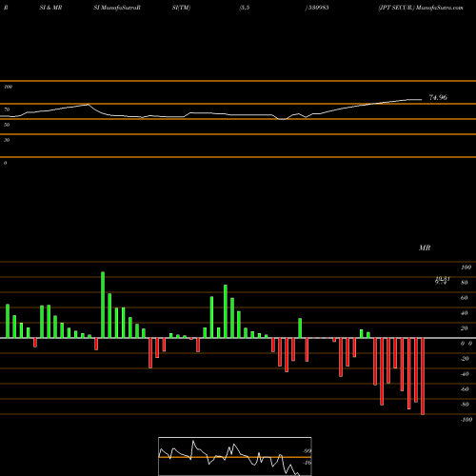Image resolution: width=476 pixels, height=476 pixels.
Task: Click the -99 label in the mini chart
Action: 307,451
